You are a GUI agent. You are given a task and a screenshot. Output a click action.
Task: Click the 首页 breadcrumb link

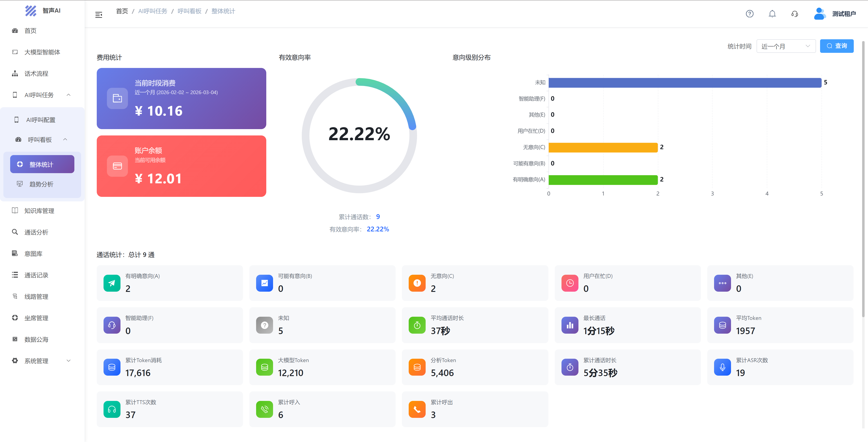122,11
